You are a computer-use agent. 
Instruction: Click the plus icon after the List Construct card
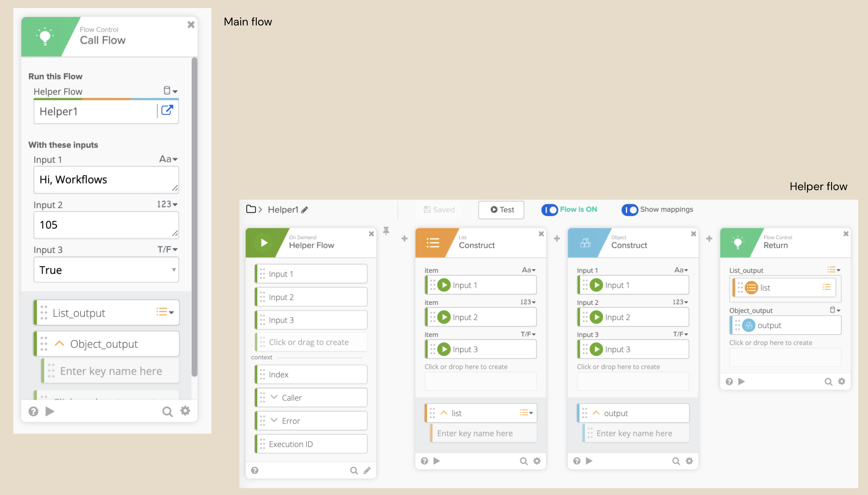click(556, 238)
